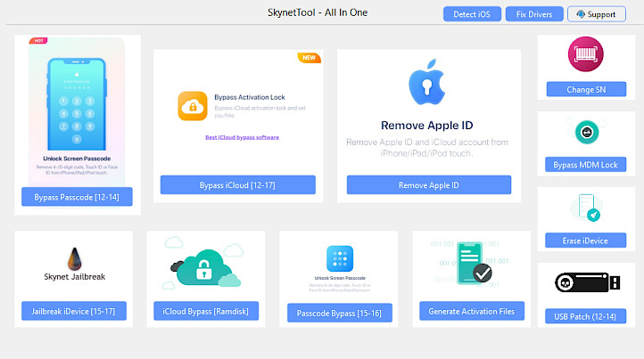Click the HOT badge on passcode card
Viewport: 644px width, 359px height.
tap(38, 41)
